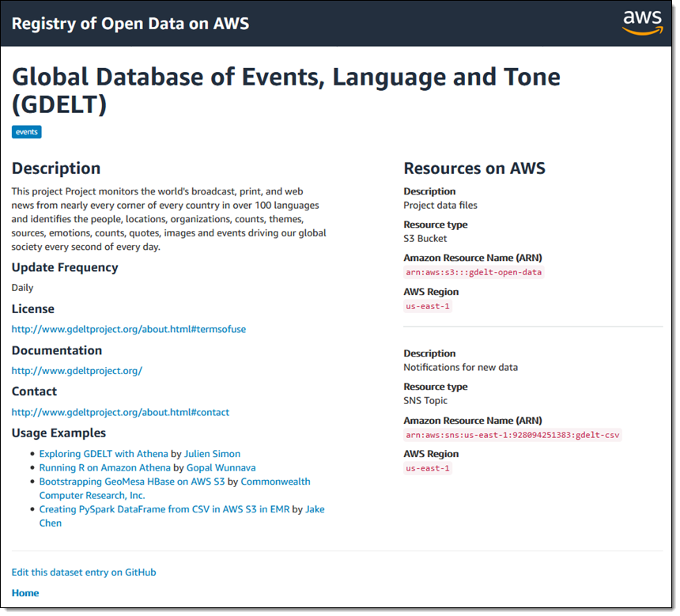Click author Gopal Wunnava link
Screen dimensions: 680x616
point(221,467)
